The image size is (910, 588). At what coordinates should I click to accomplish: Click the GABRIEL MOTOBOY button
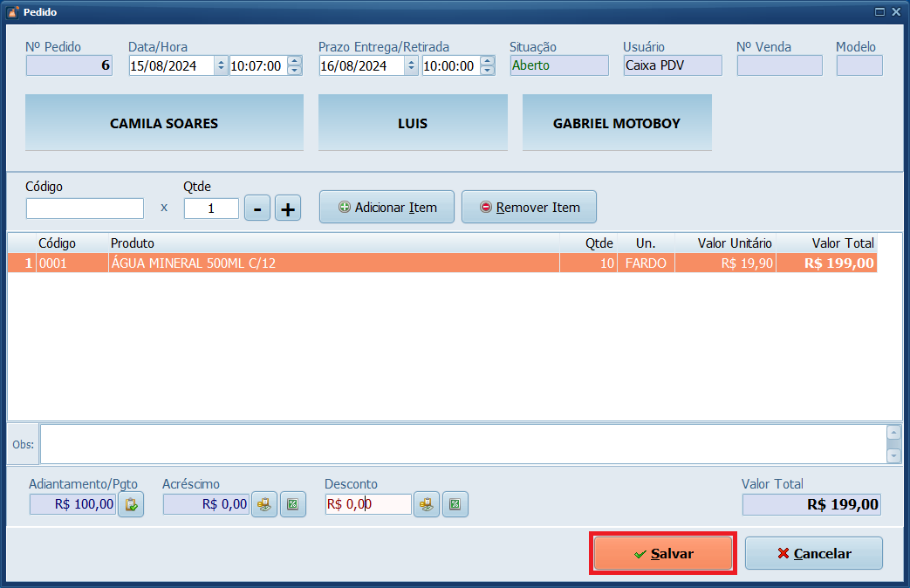[x=617, y=123]
